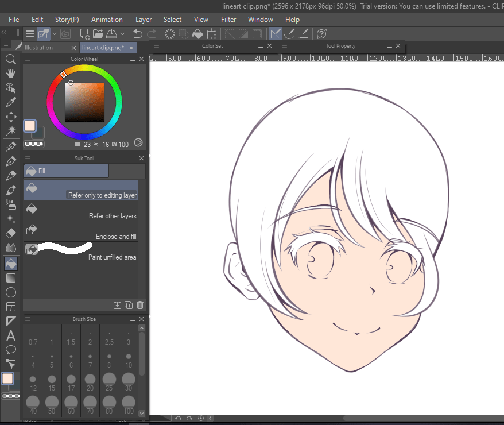
Task: Select the Text tool
Action: [x=10, y=336]
